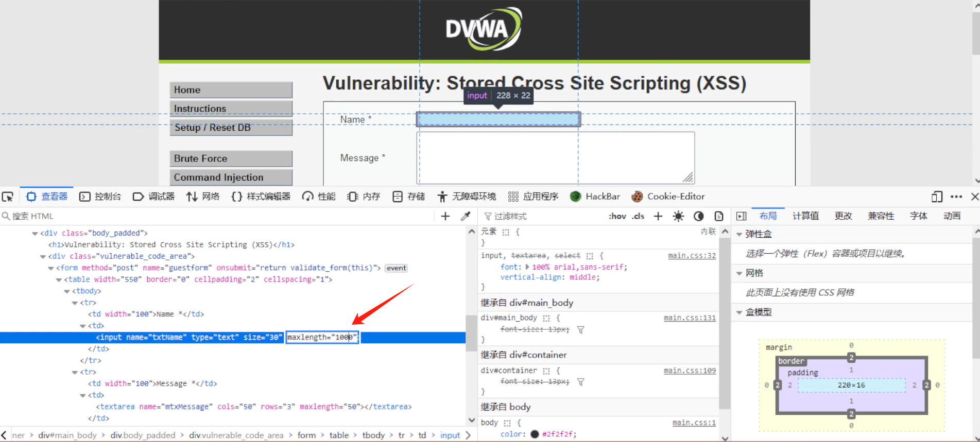980x442 pixels.
Task: Collapse the div body_padded node
Action: [35, 234]
